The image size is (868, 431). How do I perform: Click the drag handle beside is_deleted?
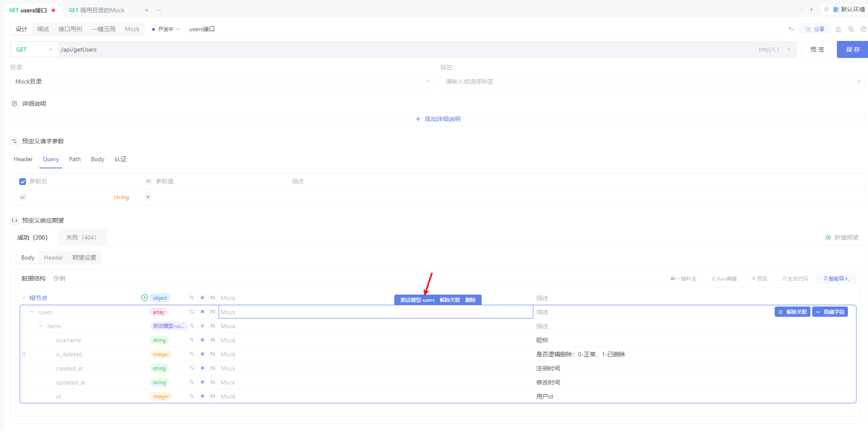click(x=24, y=354)
